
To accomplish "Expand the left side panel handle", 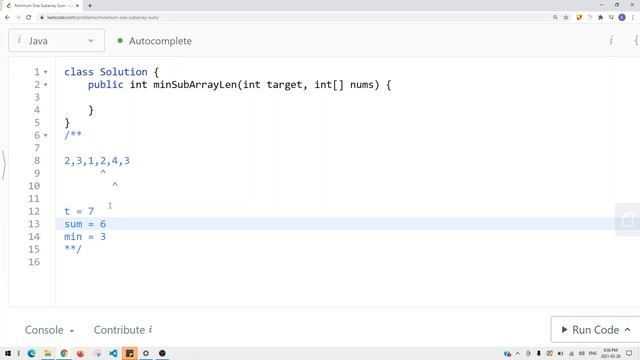I will pyautogui.click(x=3, y=165).
